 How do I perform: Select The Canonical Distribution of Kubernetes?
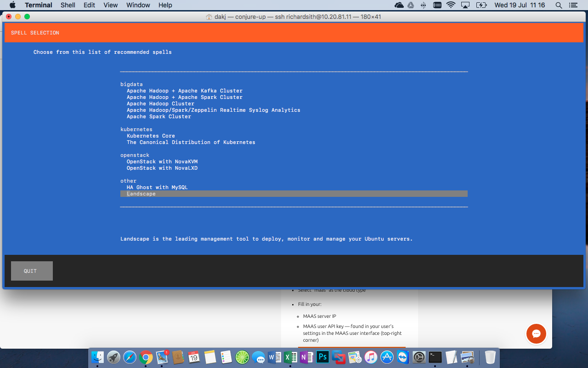point(191,142)
